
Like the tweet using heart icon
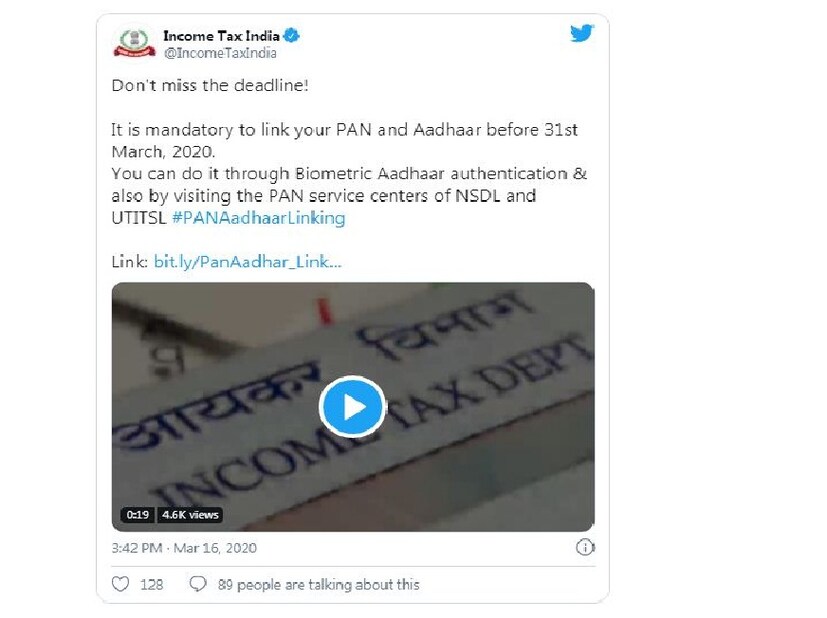point(120,584)
